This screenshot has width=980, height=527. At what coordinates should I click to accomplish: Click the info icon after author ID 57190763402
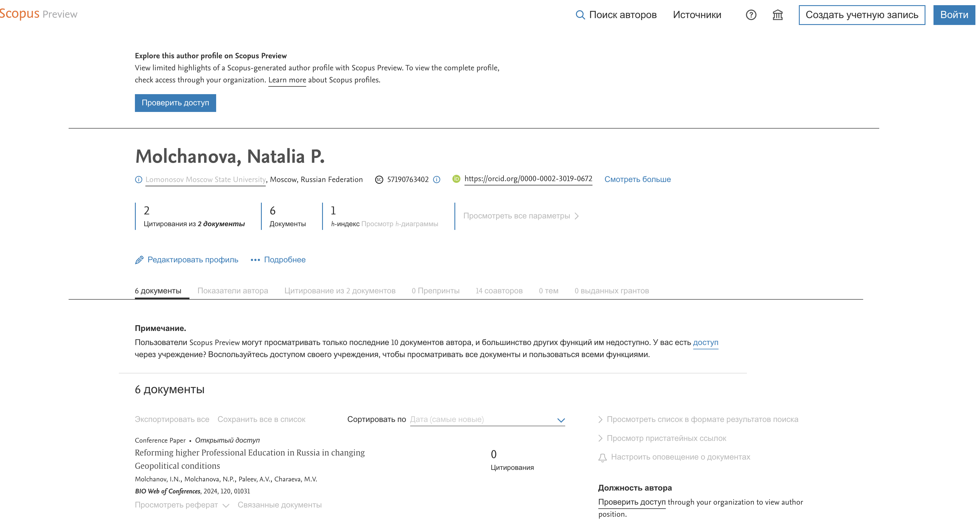coord(437,180)
